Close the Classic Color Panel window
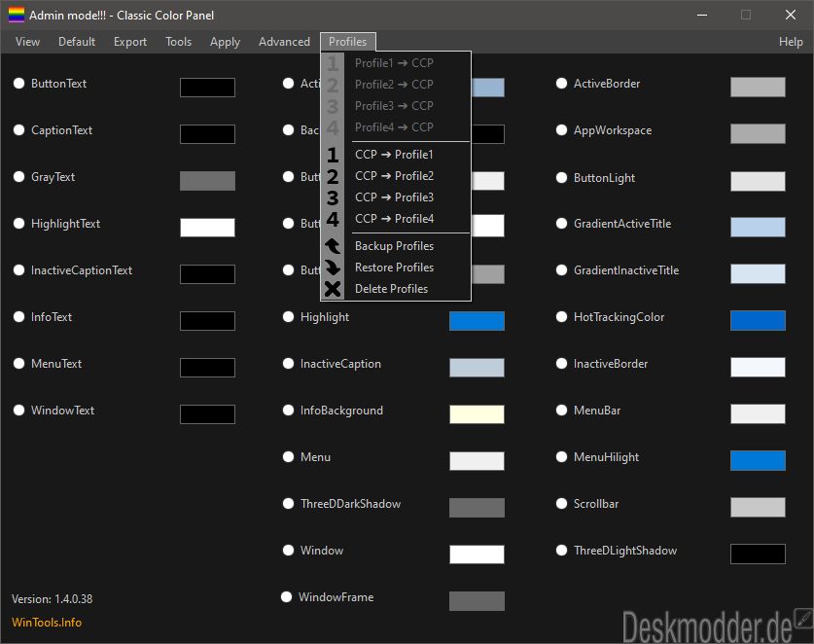Image resolution: width=814 pixels, height=644 pixels. coord(790,15)
